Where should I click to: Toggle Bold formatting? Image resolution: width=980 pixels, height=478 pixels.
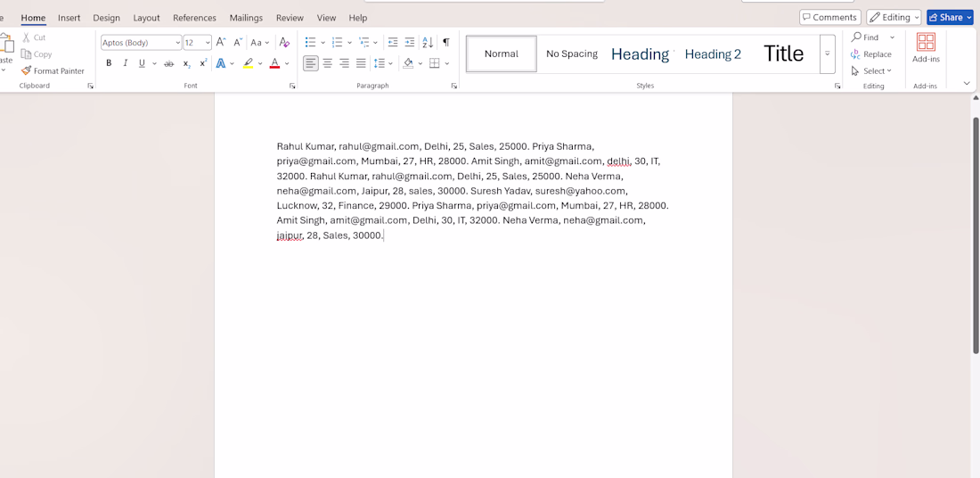pyautogui.click(x=109, y=63)
